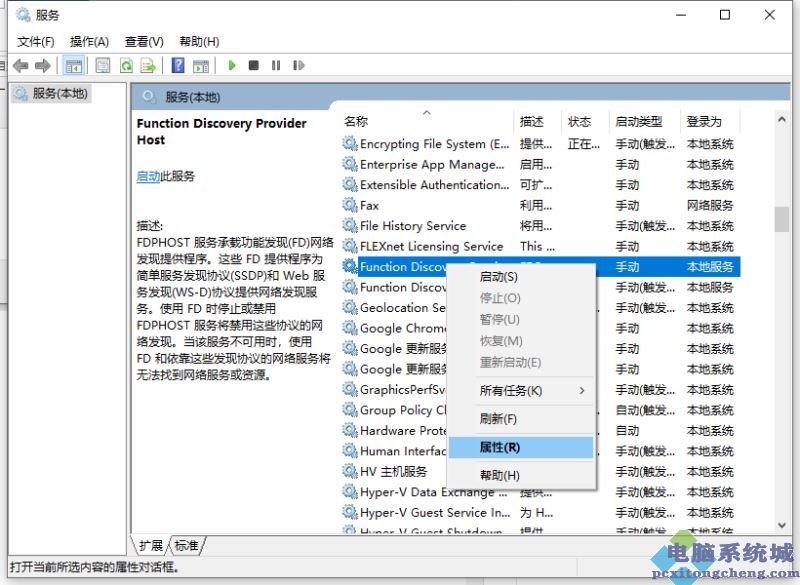The image size is (800, 585).
Task: Click the Export List toolbar icon
Action: [148, 66]
